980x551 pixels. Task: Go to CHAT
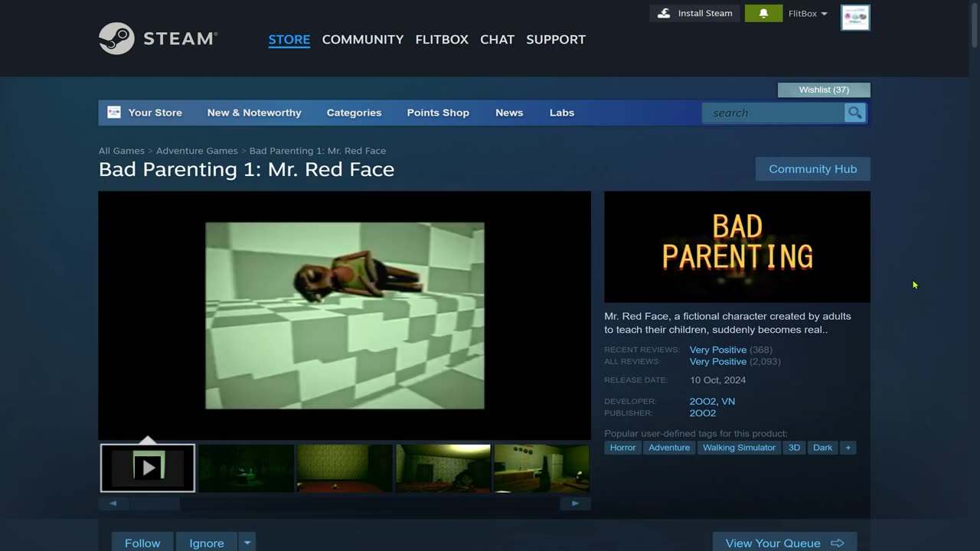coord(497,39)
